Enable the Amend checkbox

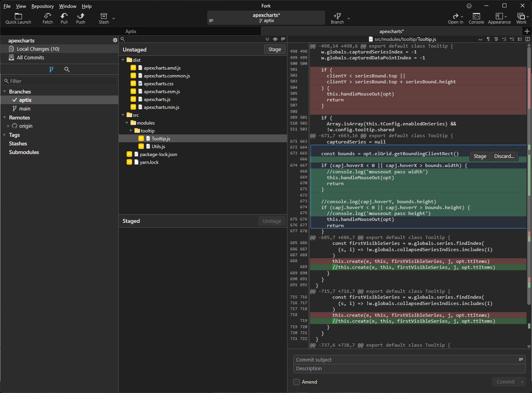(x=296, y=382)
